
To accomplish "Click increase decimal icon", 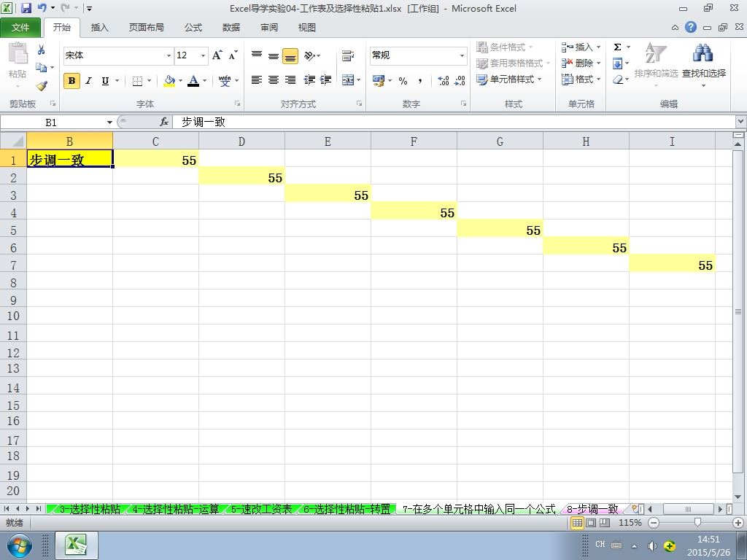I will (x=443, y=80).
